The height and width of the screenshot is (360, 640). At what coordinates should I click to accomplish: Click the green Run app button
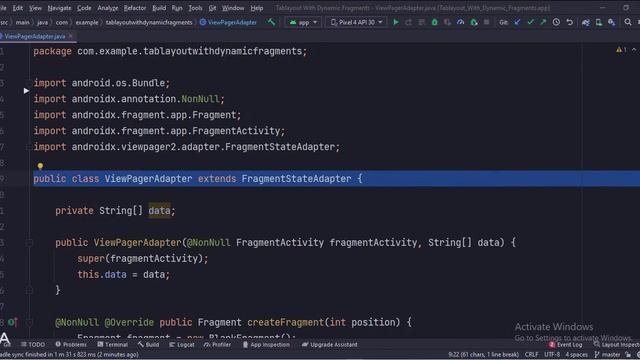(x=396, y=22)
